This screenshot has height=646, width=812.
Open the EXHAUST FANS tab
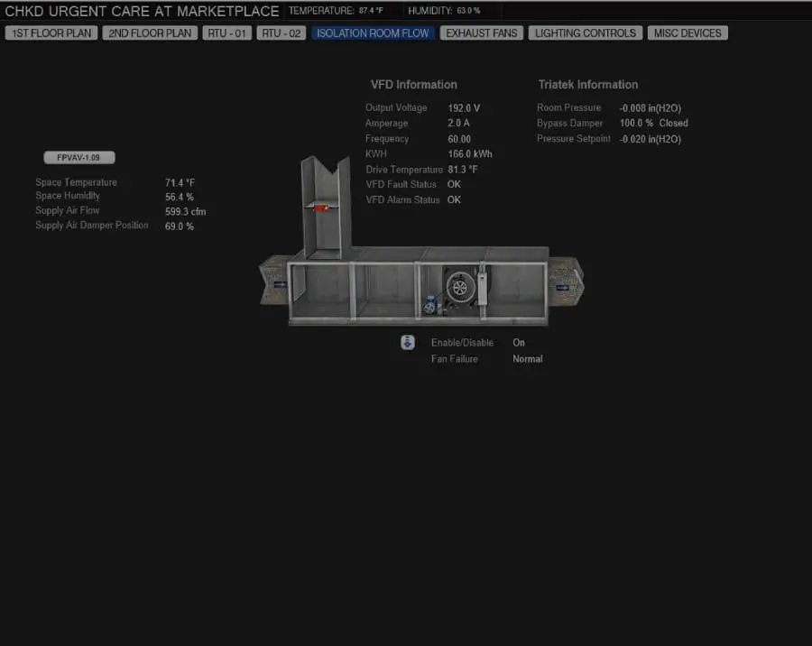[x=482, y=33]
